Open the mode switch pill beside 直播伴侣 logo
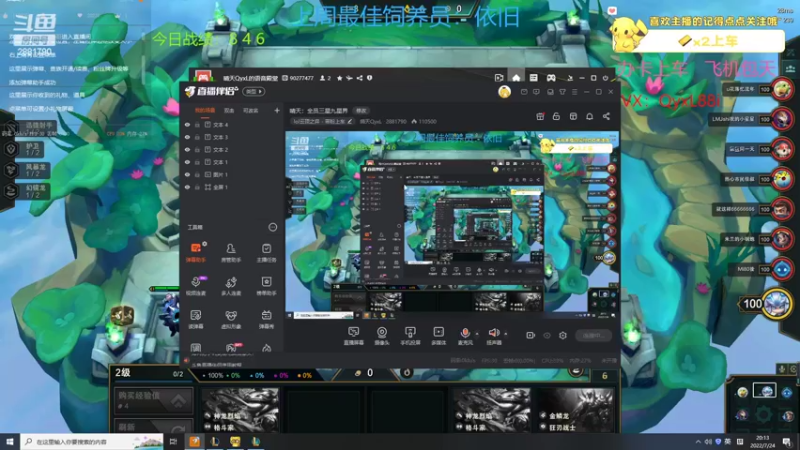The image size is (800, 450). tap(254, 92)
